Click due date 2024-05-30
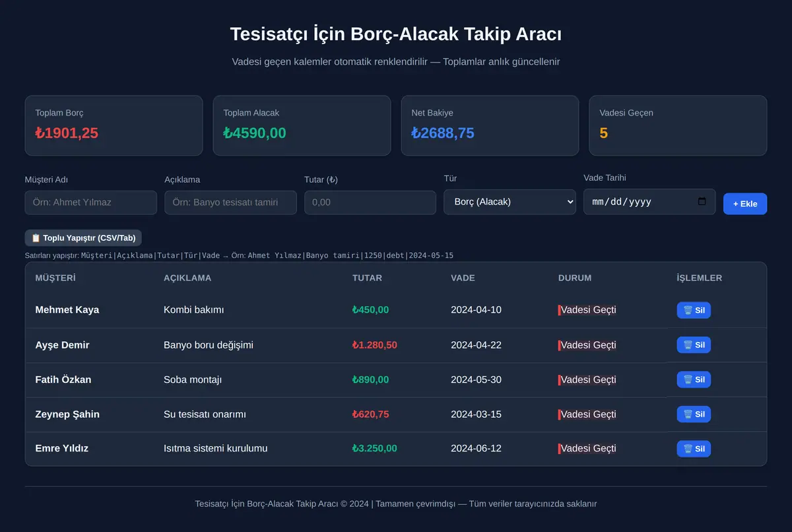Viewport: 792px width, 532px height. pyautogui.click(x=476, y=380)
